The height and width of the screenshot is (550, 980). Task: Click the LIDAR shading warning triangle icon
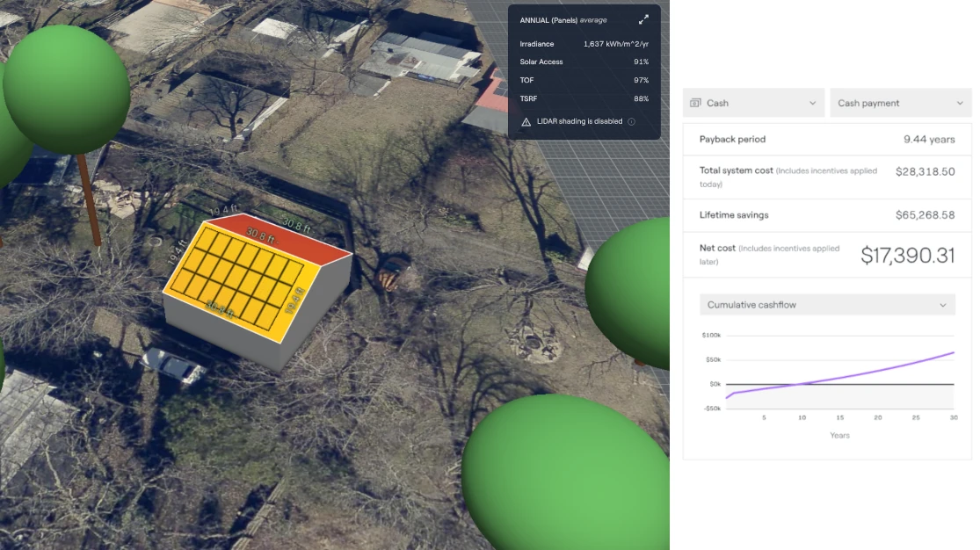526,122
